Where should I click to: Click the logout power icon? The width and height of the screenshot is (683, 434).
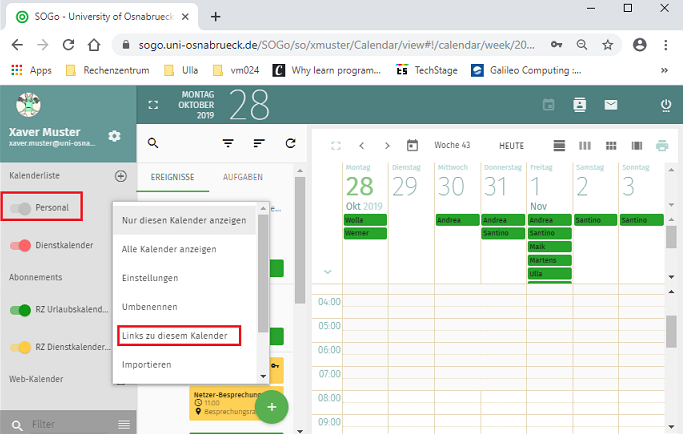pos(666,104)
